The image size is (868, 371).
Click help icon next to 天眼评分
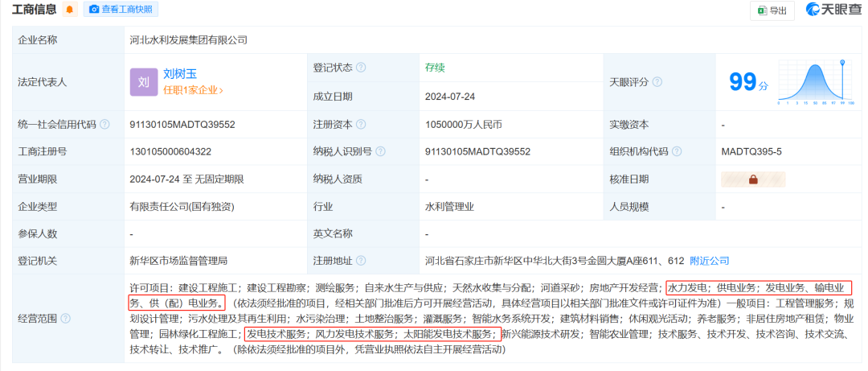657,82
